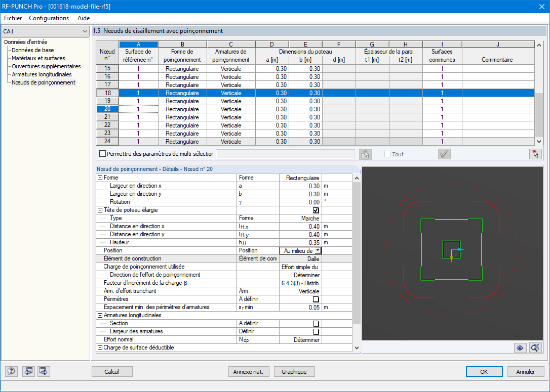Click the Calcul button
Viewport: 550px width, 392px height.
click(x=112, y=372)
